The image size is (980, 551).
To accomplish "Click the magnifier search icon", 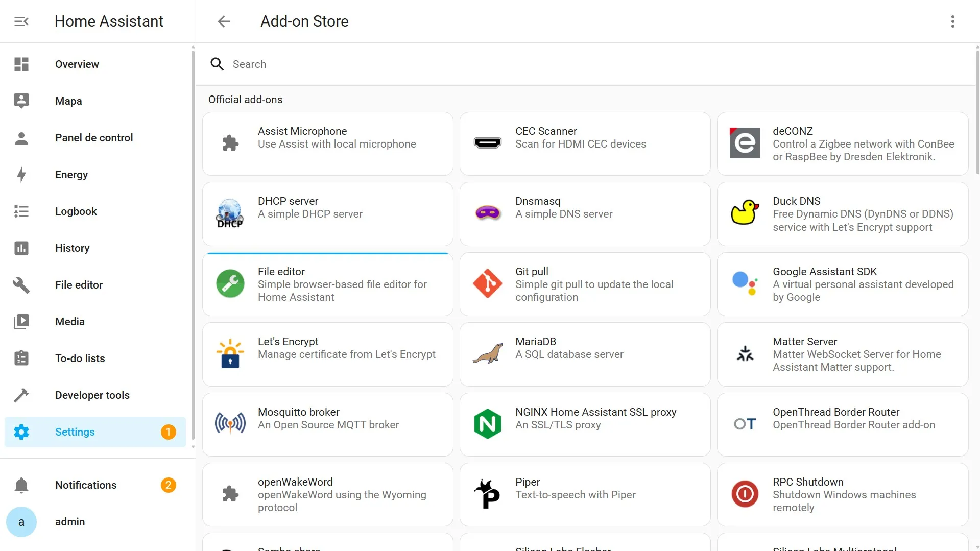I will (x=217, y=64).
